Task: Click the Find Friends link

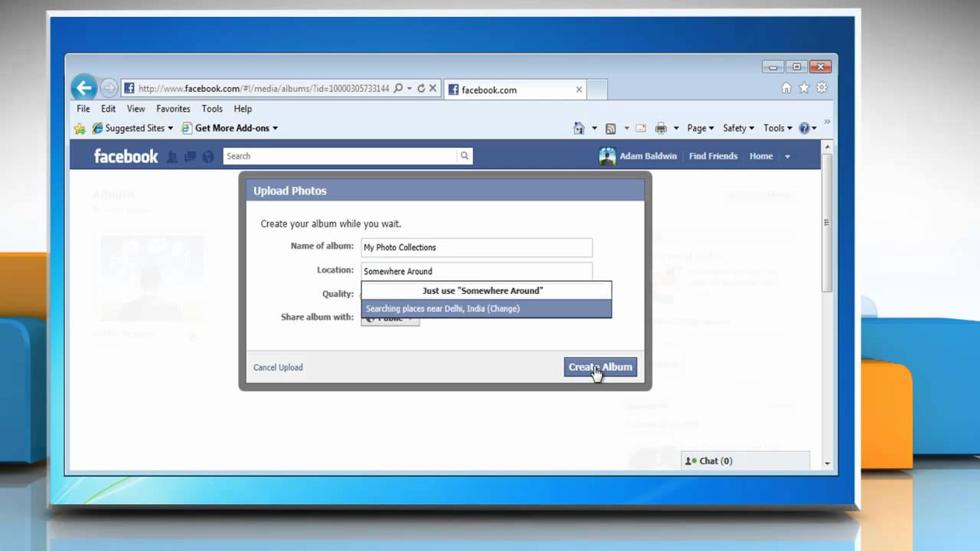Action: (x=713, y=156)
